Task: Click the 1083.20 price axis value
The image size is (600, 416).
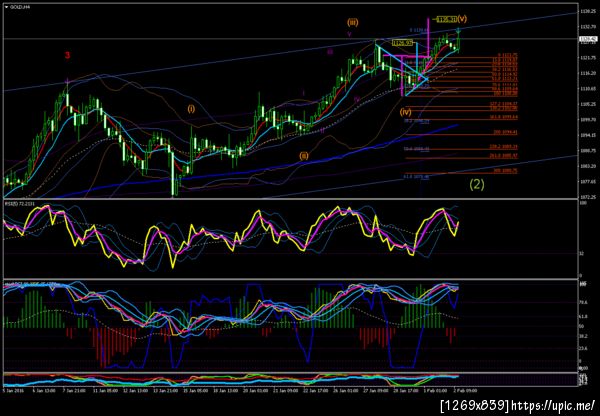Action: pos(587,166)
